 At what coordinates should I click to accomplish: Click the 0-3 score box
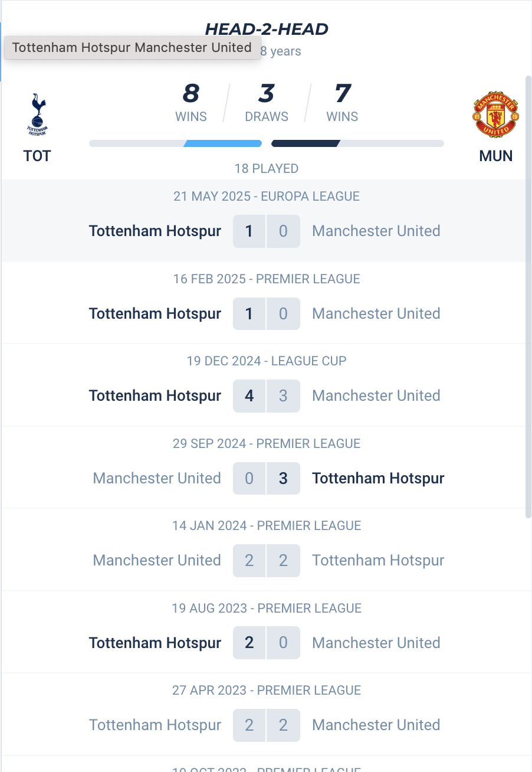267,478
